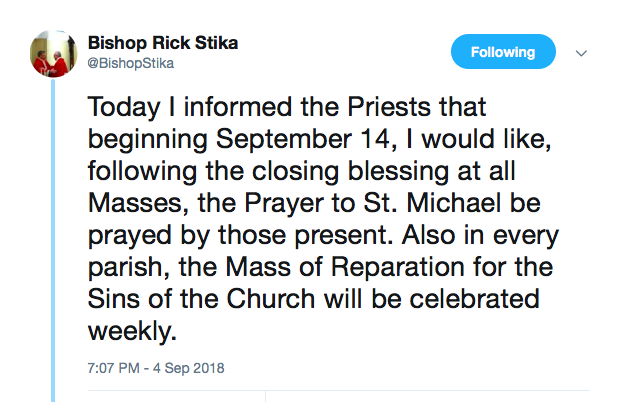Click the blue Following button
The image size is (628, 402).
pyautogui.click(x=503, y=52)
